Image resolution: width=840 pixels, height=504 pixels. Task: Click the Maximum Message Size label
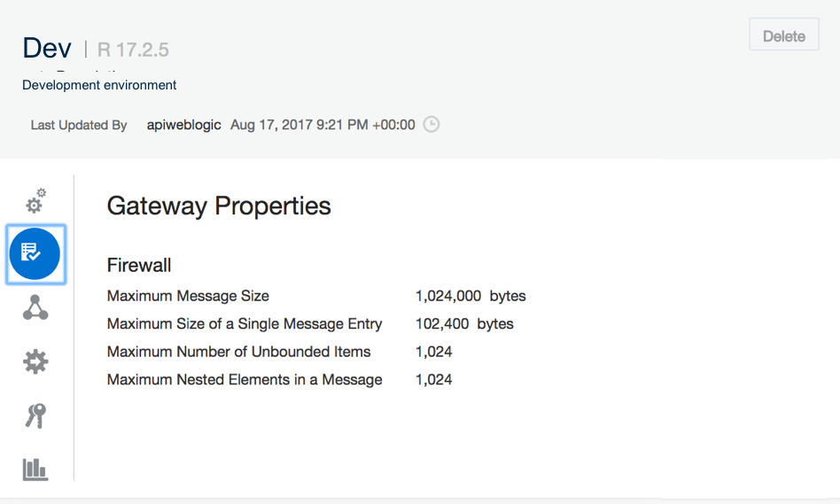188,296
